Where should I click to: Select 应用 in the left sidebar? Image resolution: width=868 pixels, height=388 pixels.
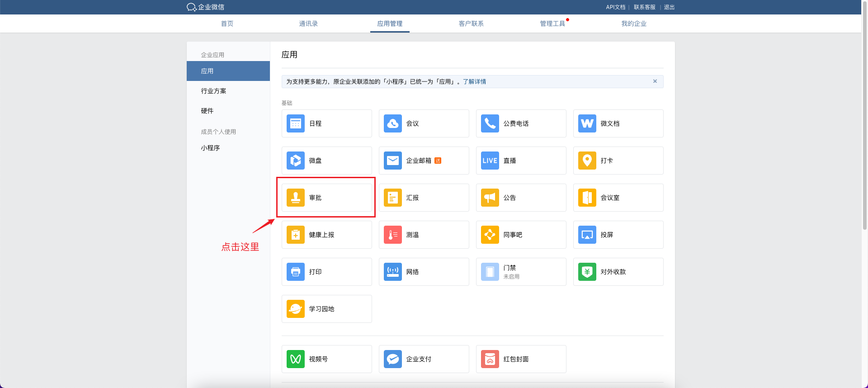click(228, 71)
